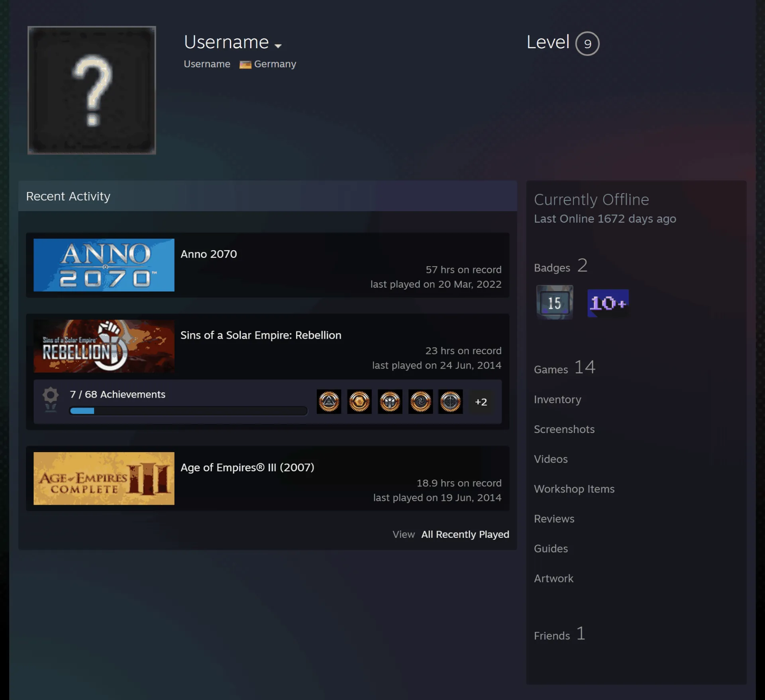This screenshot has height=700, width=765.
Task: Click the Age of Empires III (2007) title
Action: click(247, 467)
